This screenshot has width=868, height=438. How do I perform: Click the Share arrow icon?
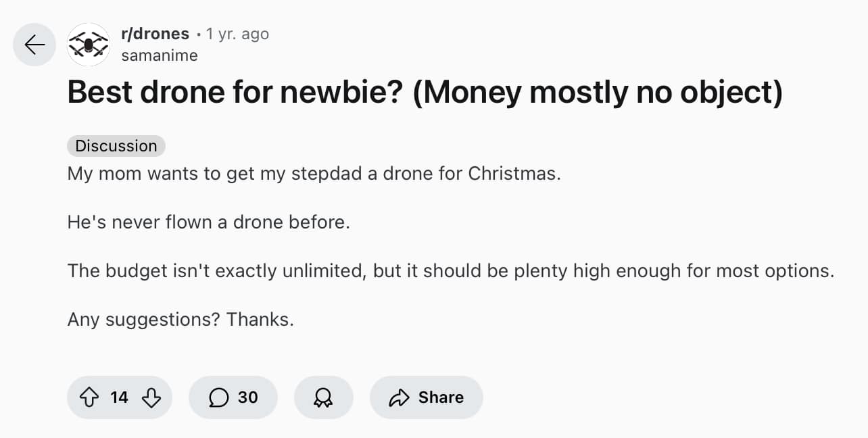pyautogui.click(x=400, y=397)
